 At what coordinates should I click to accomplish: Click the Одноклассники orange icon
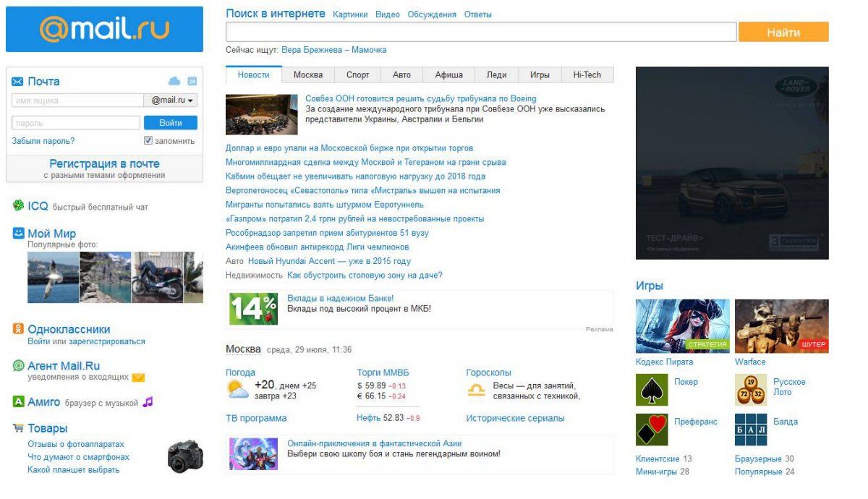pyautogui.click(x=18, y=329)
